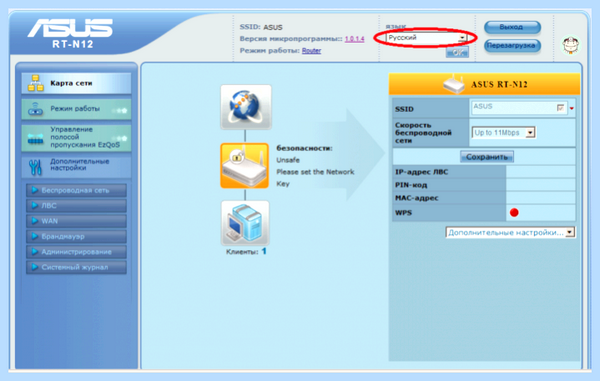Click the Скорость беспроводной сети label
Viewport: 600px width, 381px height.
click(x=423, y=133)
